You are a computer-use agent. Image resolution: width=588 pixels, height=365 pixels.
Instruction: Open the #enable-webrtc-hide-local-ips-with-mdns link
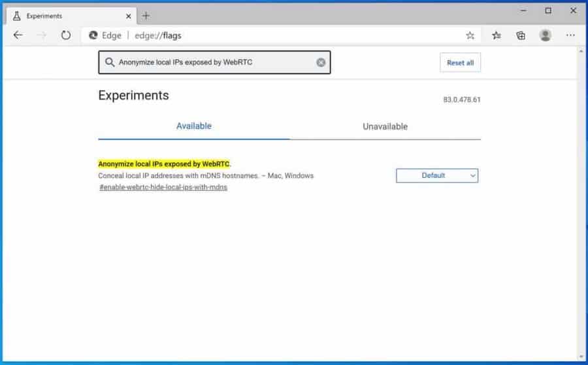163,187
